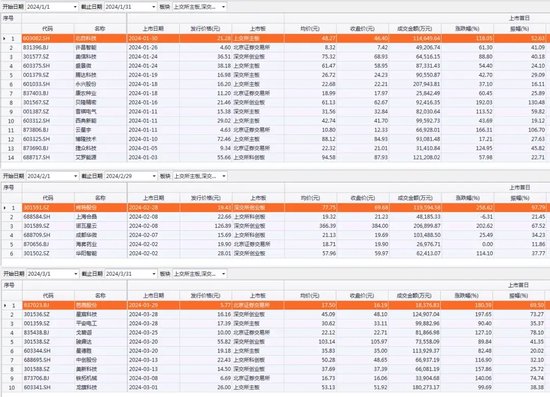The width and height of the screenshot is (550, 397).
Task: Select row 688717.SH listed on 2024-01-03
Action: point(275,157)
